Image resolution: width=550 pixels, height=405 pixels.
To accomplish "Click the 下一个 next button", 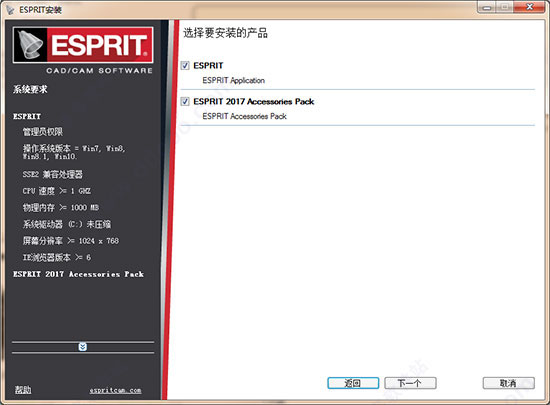I will (x=410, y=383).
